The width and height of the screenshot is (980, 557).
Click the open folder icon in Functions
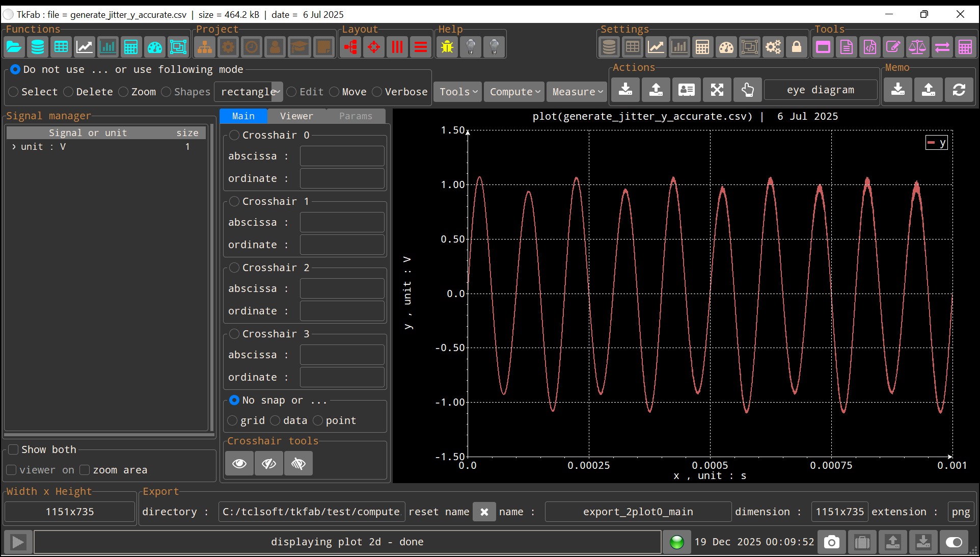(x=14, y=47)
